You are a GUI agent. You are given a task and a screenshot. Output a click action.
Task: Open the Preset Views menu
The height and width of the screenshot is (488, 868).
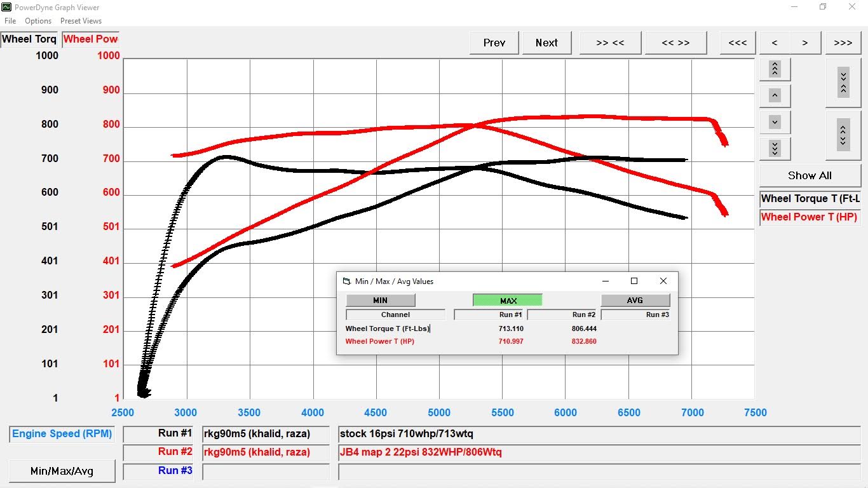81,20
